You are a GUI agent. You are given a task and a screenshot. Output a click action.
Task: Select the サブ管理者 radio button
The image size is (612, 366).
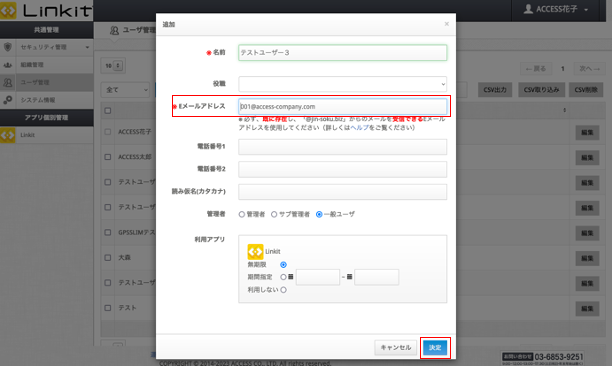coord(274,214)
